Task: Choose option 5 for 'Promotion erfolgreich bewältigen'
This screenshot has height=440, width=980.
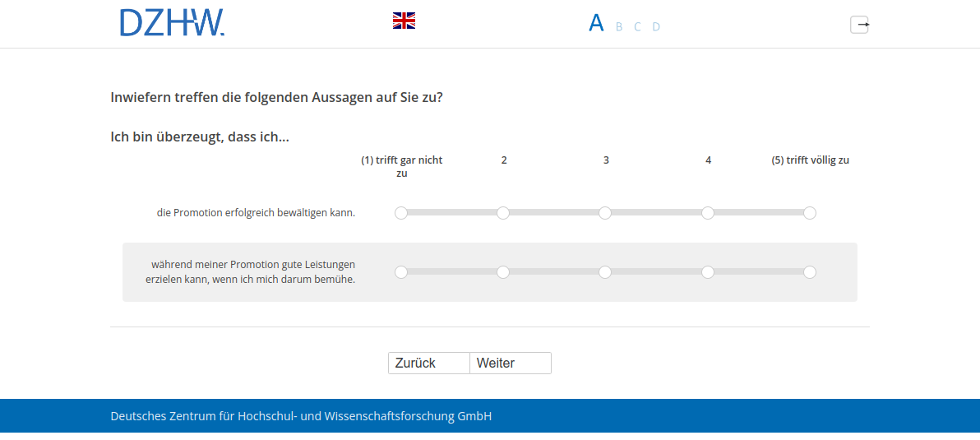Action: pyautogui.click(x=810, y=213)
